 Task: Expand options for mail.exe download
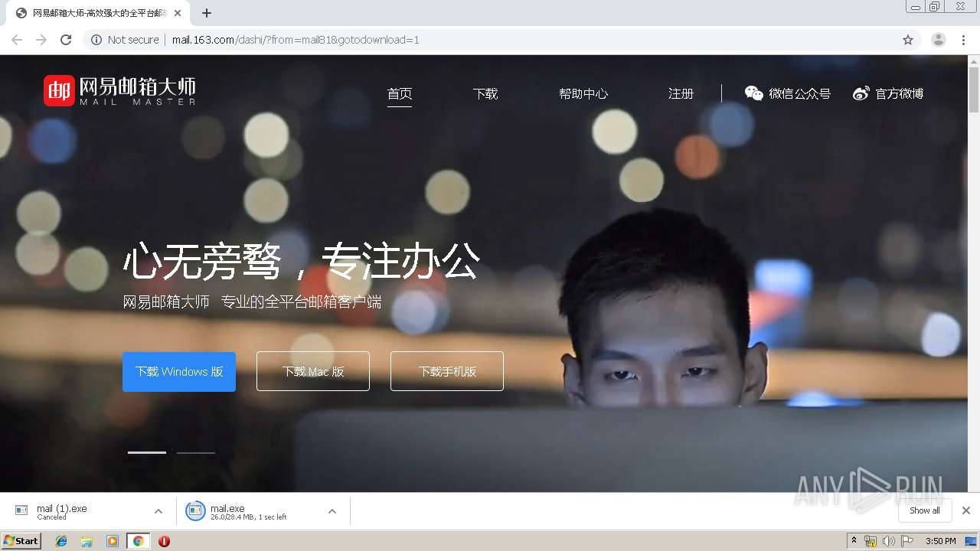[332, 511]
